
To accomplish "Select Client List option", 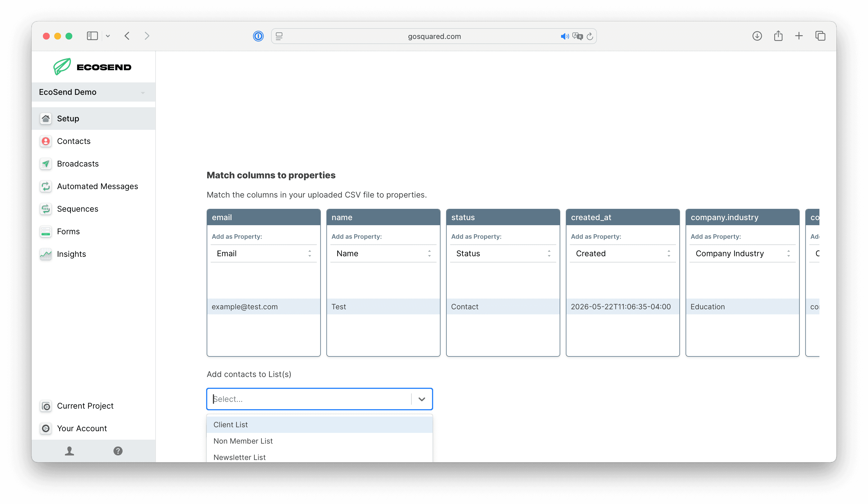I will tap(320, 425).
